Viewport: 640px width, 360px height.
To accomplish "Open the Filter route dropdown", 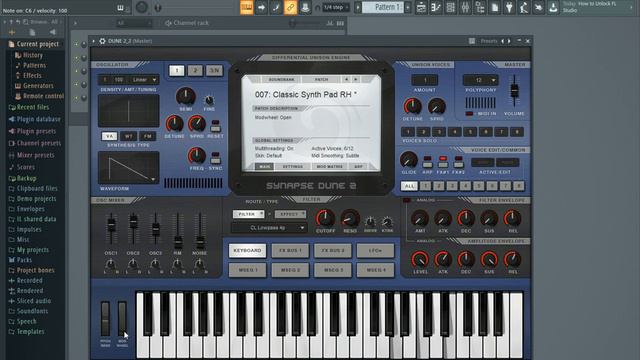I will 248,214.
